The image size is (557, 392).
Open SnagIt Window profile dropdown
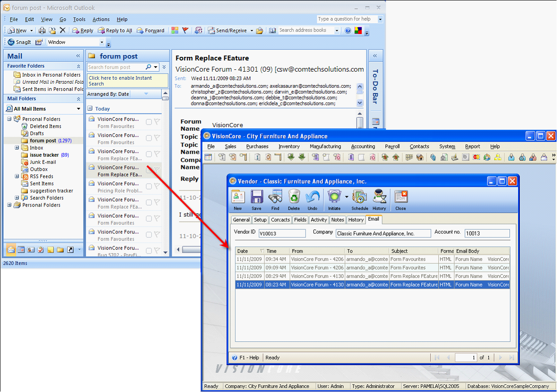tap(102, 42)
